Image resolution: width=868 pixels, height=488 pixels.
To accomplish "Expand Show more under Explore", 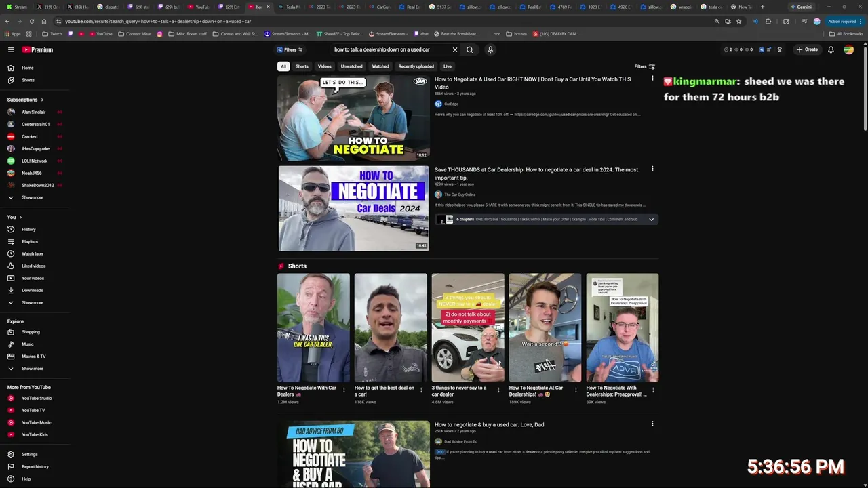I will coord(34,369).
